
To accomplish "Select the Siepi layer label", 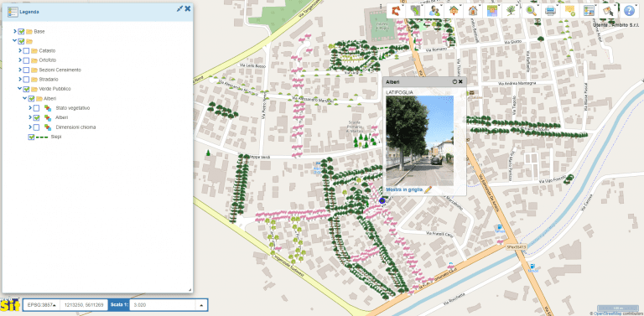I will (56, 137).
